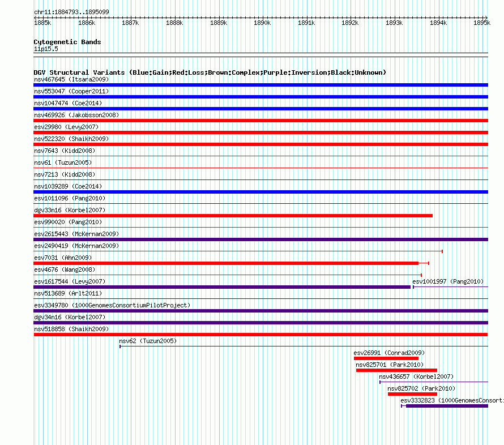Click the nsv467645 (Itsara2009) variant label

coord(71,79)
